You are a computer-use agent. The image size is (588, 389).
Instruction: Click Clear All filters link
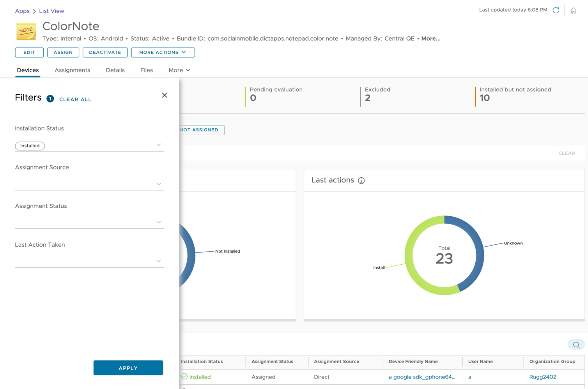(x=75, y=99)
